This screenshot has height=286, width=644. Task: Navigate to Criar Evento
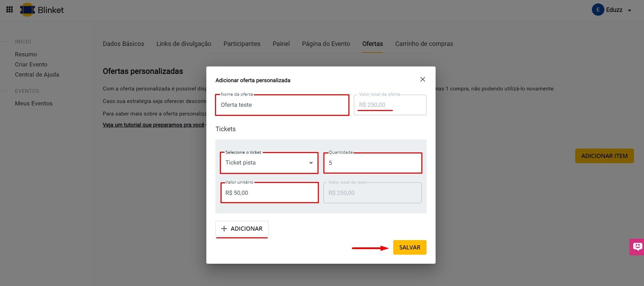pos(31,64)
